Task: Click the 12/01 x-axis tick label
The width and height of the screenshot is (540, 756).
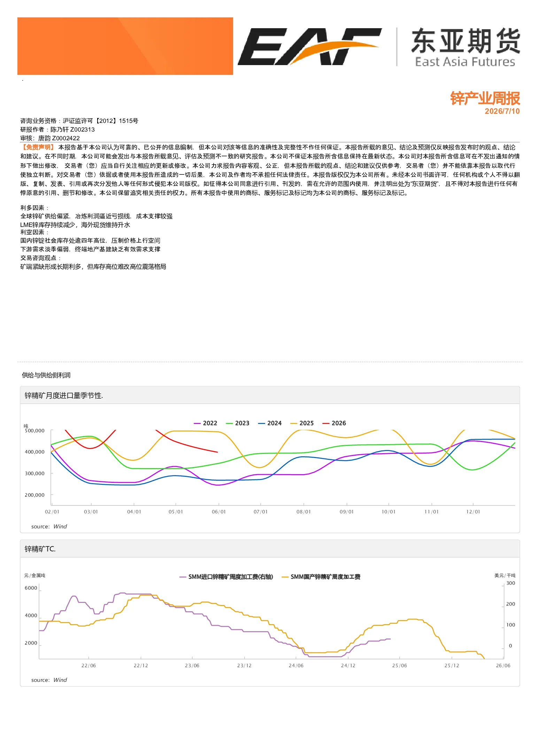Action: pyautogui.click(x=473, y=512)
